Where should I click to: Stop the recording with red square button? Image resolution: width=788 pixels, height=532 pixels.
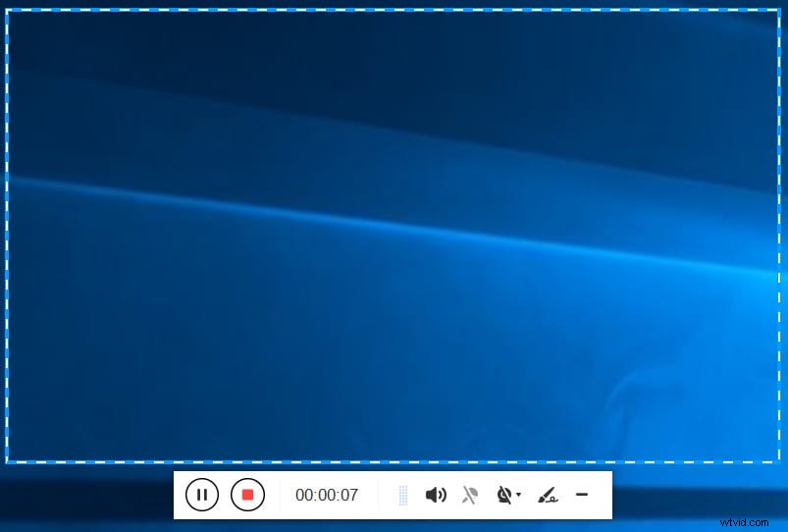pos(247,495)
